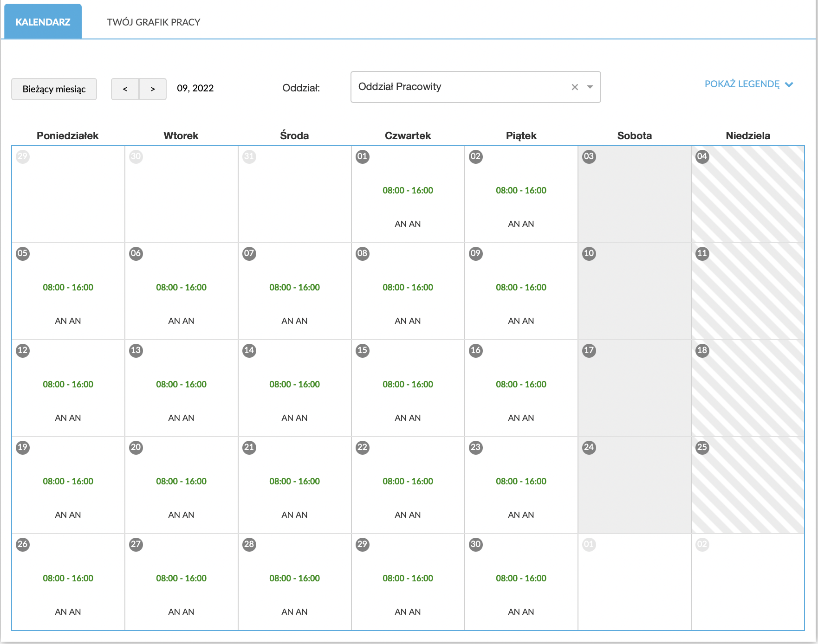This screenshot has height=644, width=818.
Task: Select day 20 badge
Action: pos(136,447)
